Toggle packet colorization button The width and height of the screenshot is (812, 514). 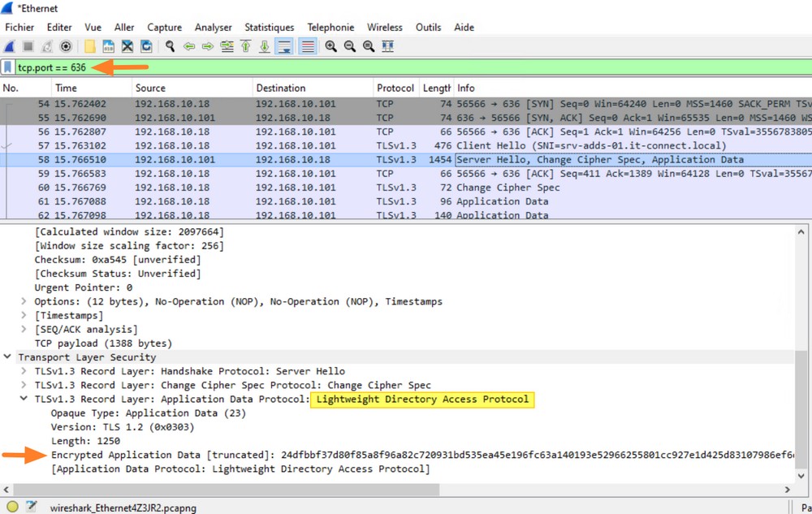coord(308,47)
